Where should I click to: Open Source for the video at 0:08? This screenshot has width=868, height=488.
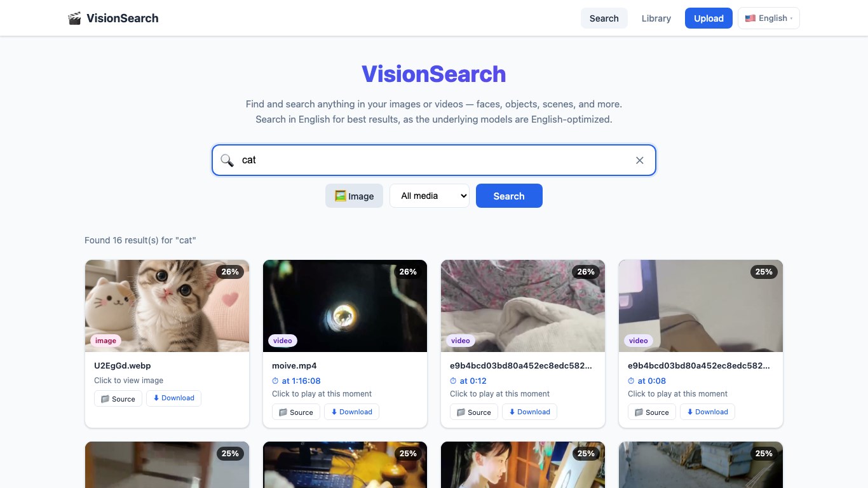pyautogui.click(x=652, y=412)
